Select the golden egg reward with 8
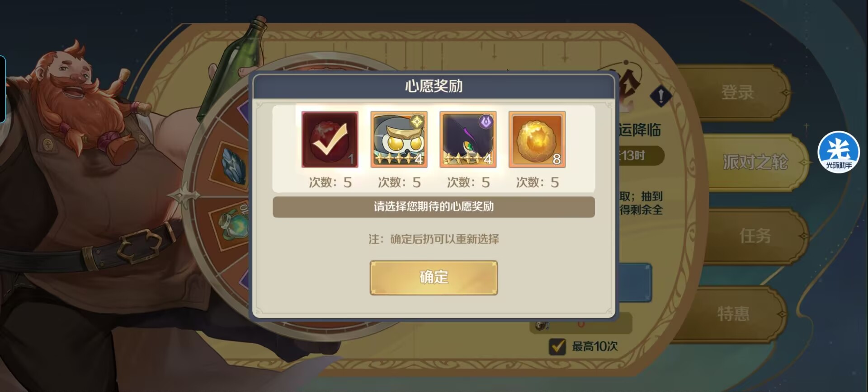 (537, 140)
